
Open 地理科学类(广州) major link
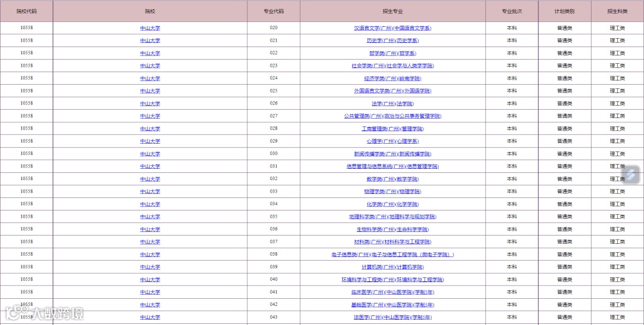[x=392, y=216]
